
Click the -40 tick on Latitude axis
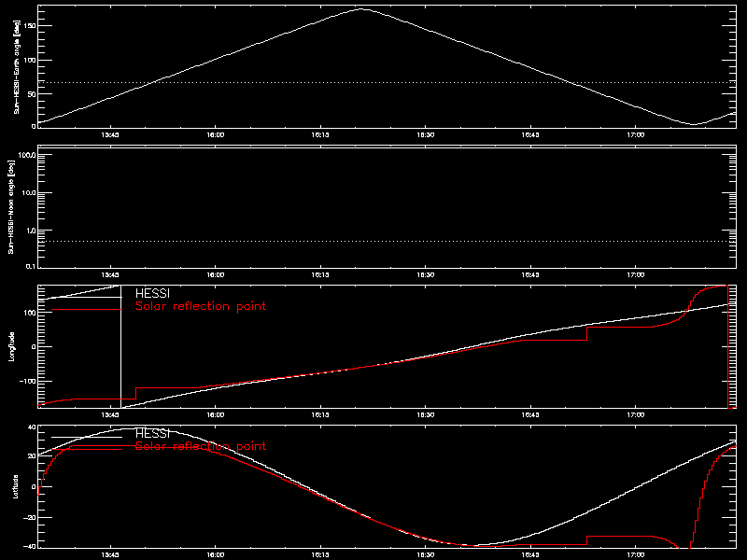coord(30,546)
